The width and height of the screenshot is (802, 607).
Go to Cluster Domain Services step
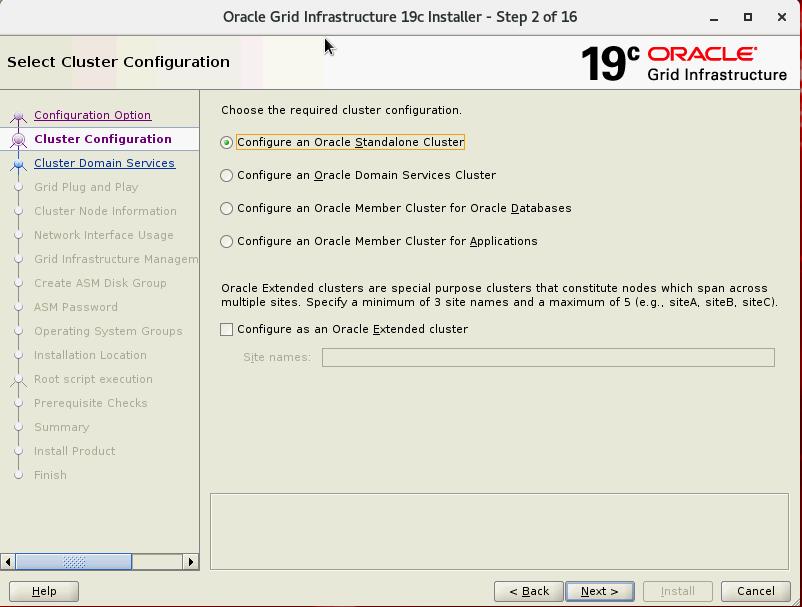click(104, 164)
